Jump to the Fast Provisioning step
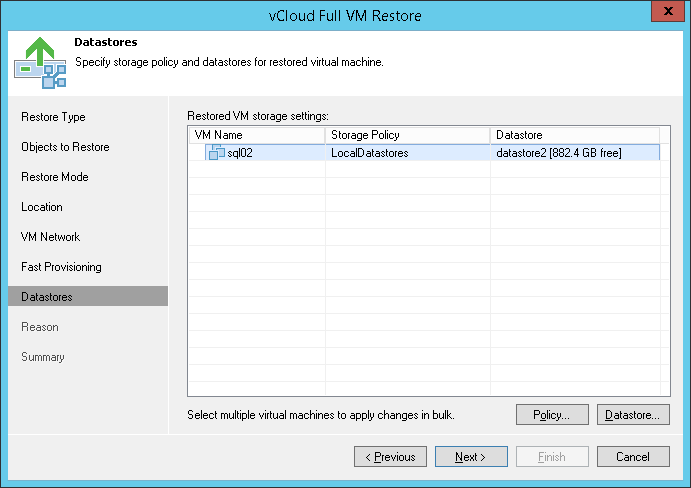The image size is (691, 488). tap(61, 267)
